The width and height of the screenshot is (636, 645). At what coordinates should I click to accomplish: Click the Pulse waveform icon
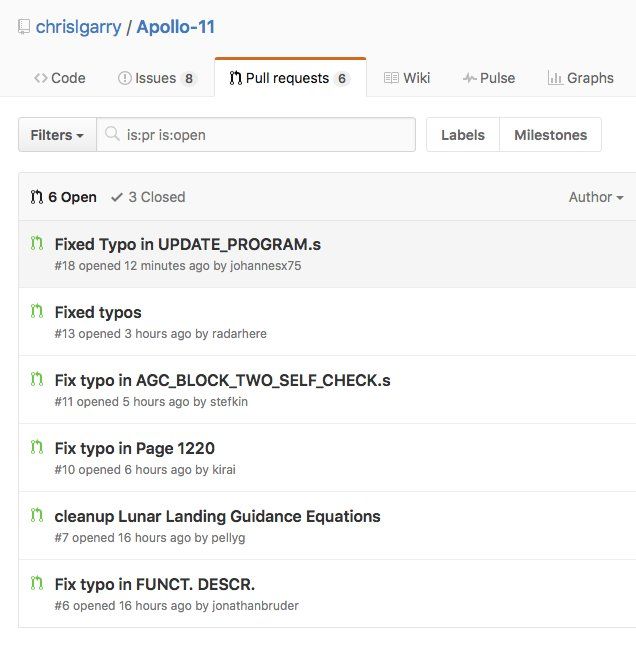469,78
